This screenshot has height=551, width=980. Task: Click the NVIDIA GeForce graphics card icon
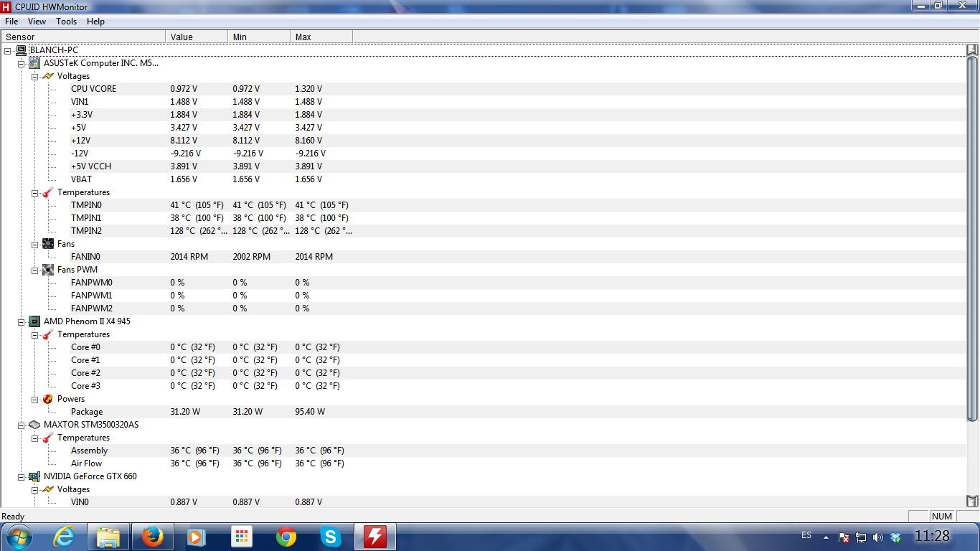tap(34, 476)
